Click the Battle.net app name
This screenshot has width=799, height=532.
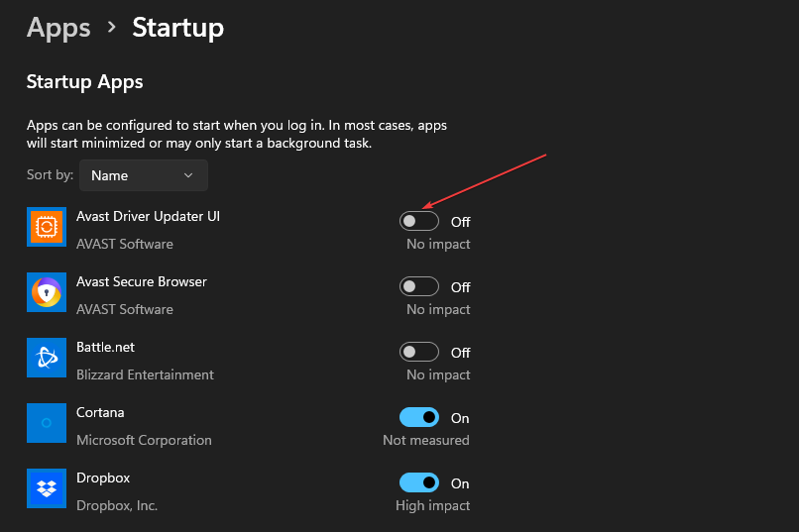click(105, 347)
